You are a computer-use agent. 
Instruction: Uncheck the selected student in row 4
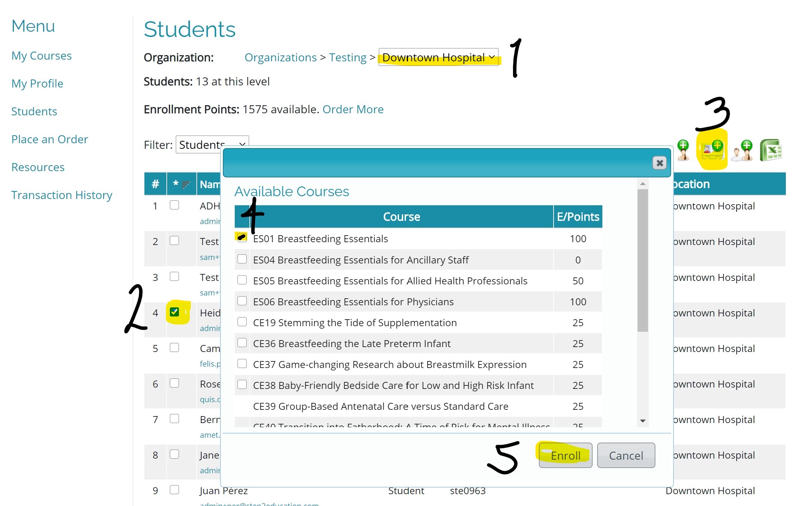[174, 312]
